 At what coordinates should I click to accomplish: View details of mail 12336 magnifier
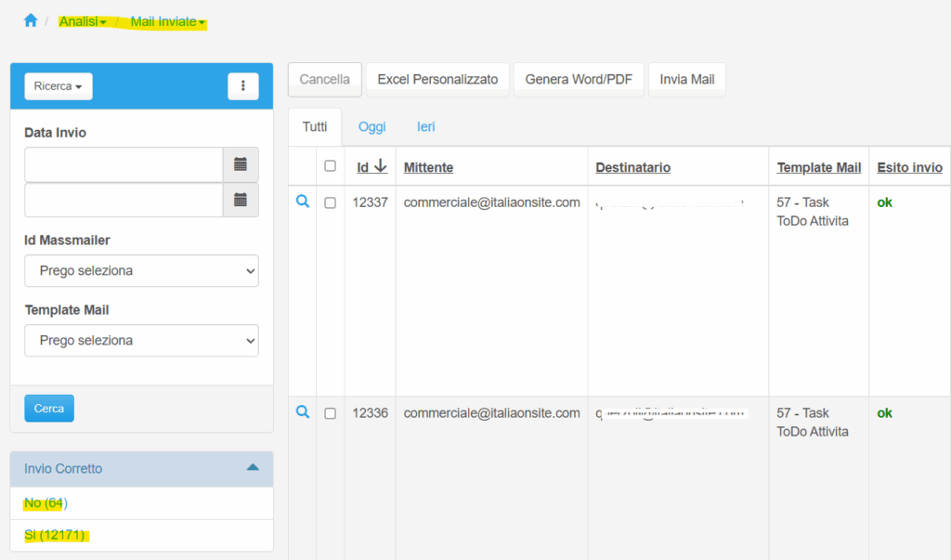point(302,413)
